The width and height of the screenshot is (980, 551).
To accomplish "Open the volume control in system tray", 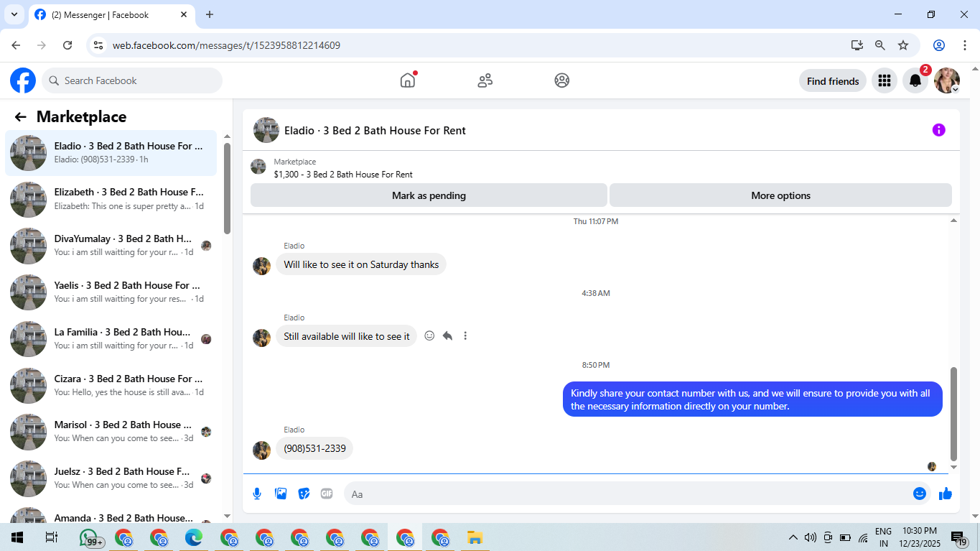I will pos(811,537).
